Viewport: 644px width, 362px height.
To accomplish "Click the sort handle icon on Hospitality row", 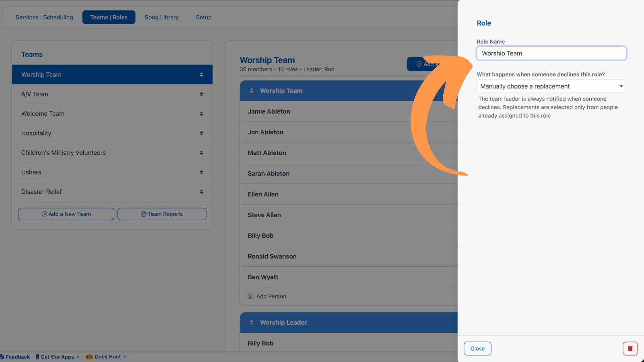I will click(x=201, y=133).
